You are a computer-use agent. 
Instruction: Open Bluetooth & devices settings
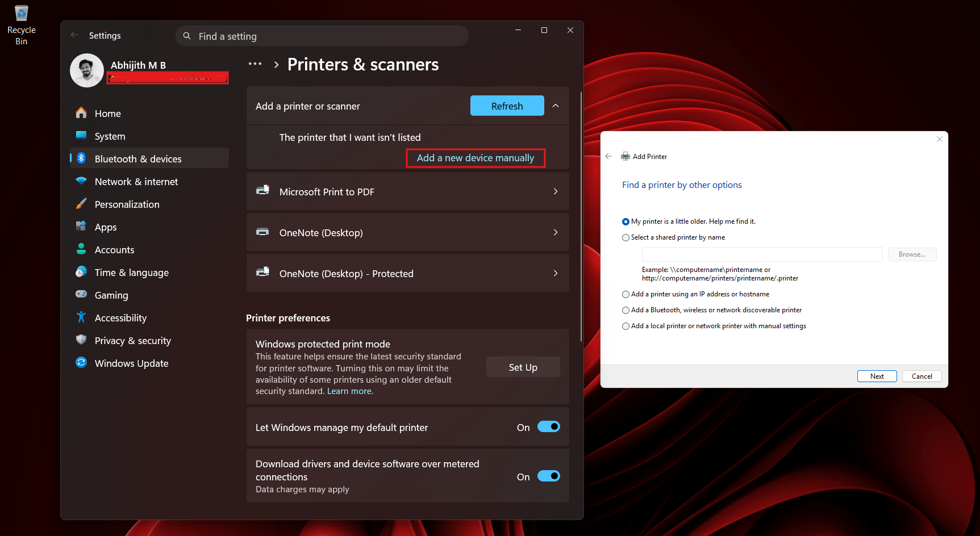137,158
